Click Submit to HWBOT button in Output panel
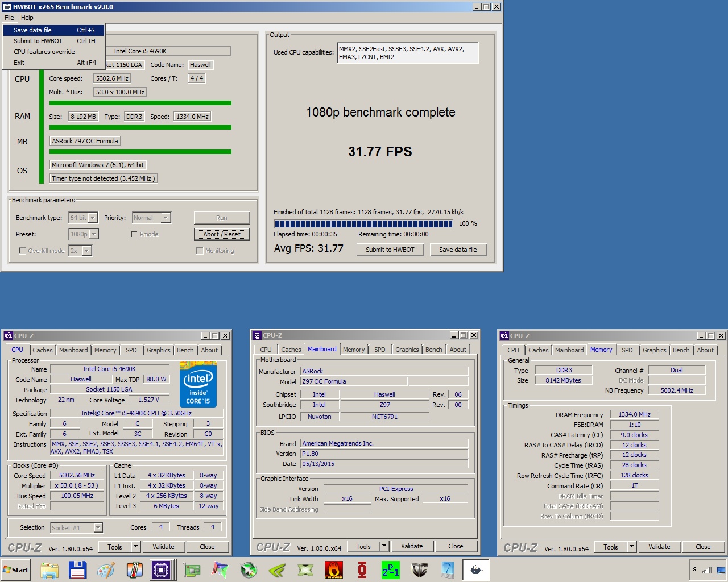 [390, 250]
